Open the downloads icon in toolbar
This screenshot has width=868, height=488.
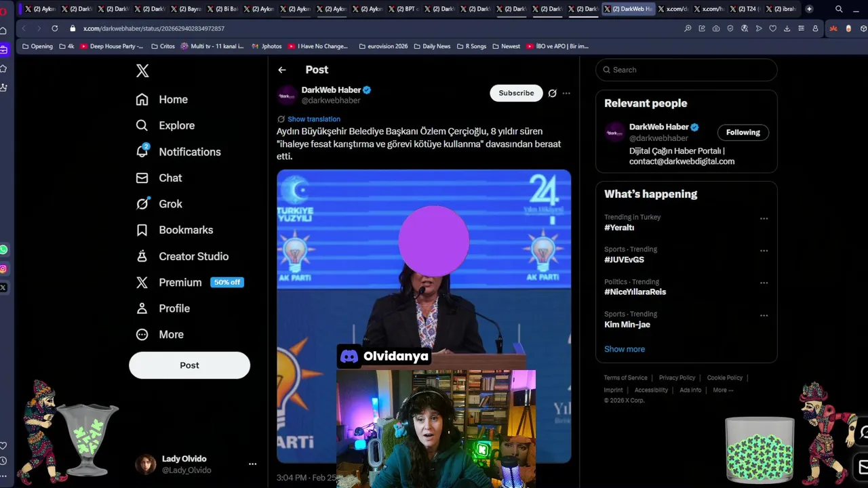787,28
